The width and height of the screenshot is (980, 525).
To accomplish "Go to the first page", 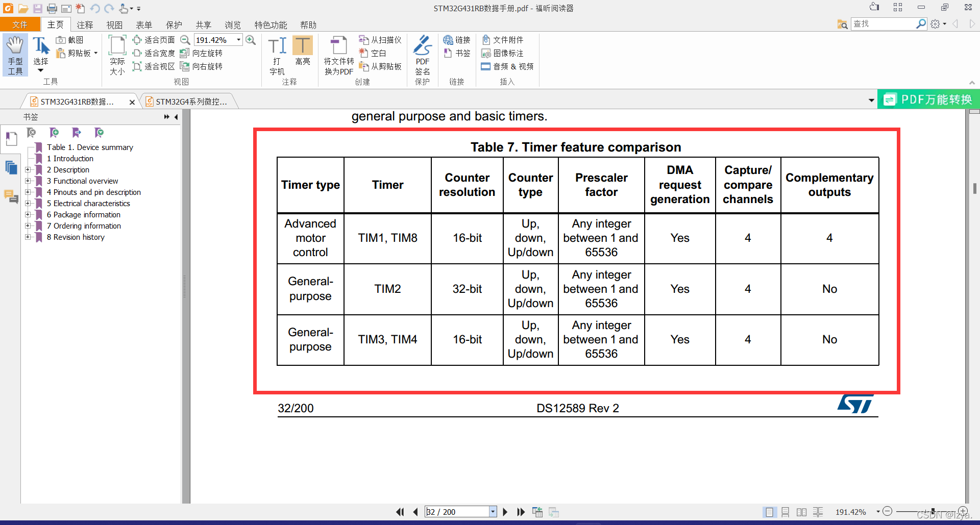I will tap(400, 512).
